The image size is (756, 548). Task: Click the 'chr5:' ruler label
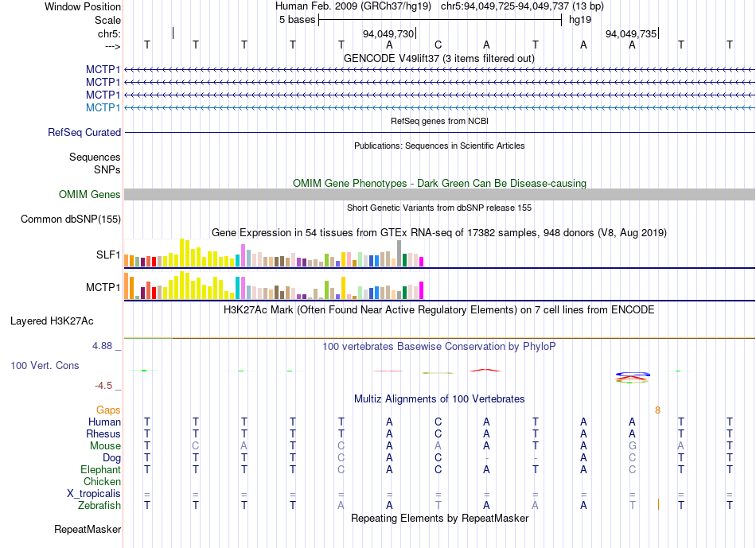click(109, 33)
